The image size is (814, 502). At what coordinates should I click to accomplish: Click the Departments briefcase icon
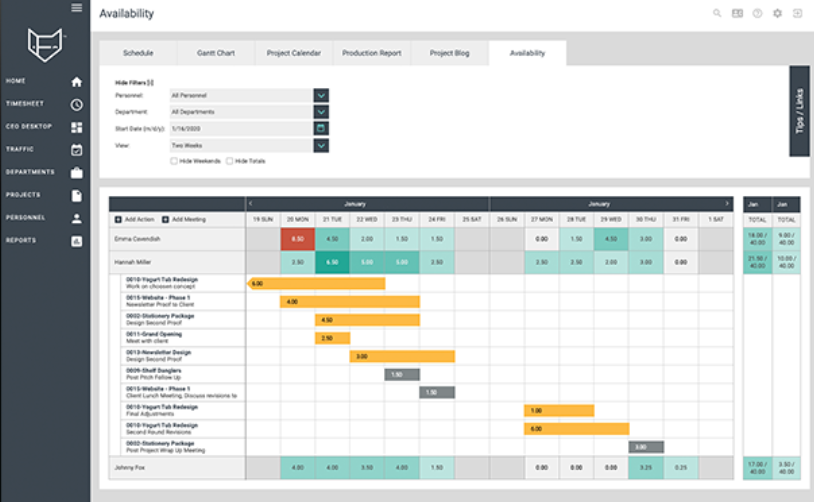[x=77, y=173]
